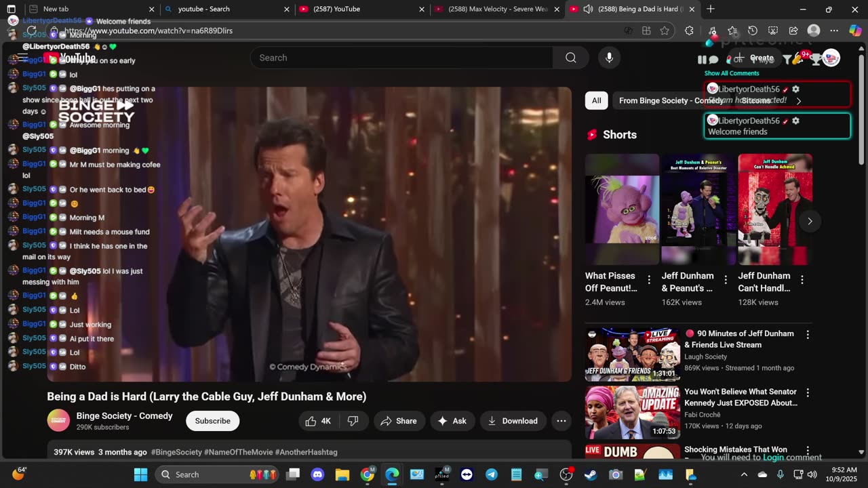Click 'Show All Comments' link
868x488 pixels.
pos(732,73)
